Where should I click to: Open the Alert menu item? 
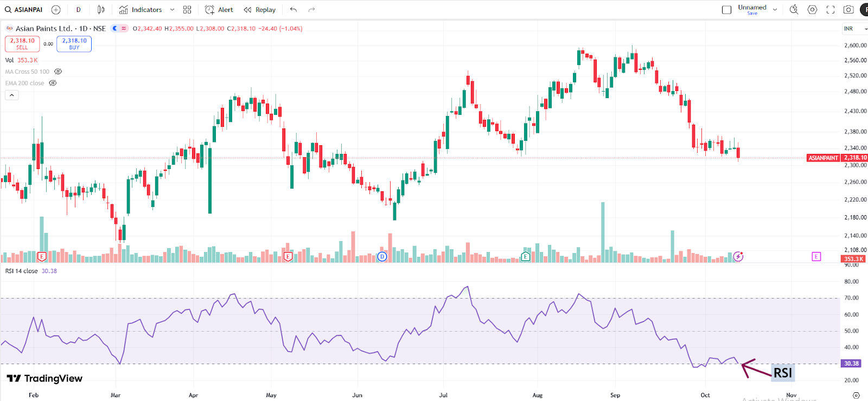(x=219, y=10)
